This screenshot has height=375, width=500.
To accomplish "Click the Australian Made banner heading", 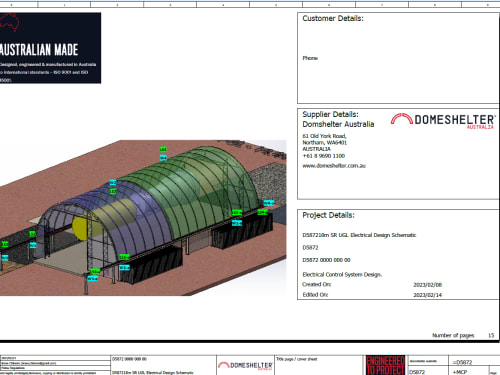I will pos(39,50).
